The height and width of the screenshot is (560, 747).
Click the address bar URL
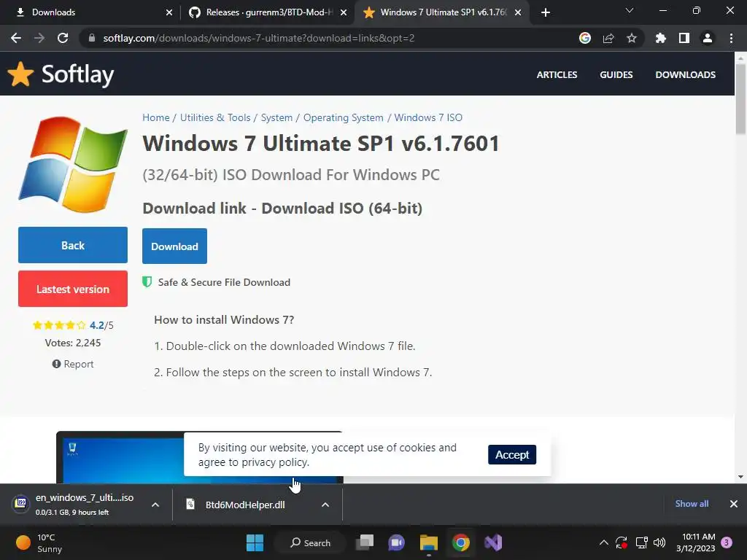click(259, 38)
